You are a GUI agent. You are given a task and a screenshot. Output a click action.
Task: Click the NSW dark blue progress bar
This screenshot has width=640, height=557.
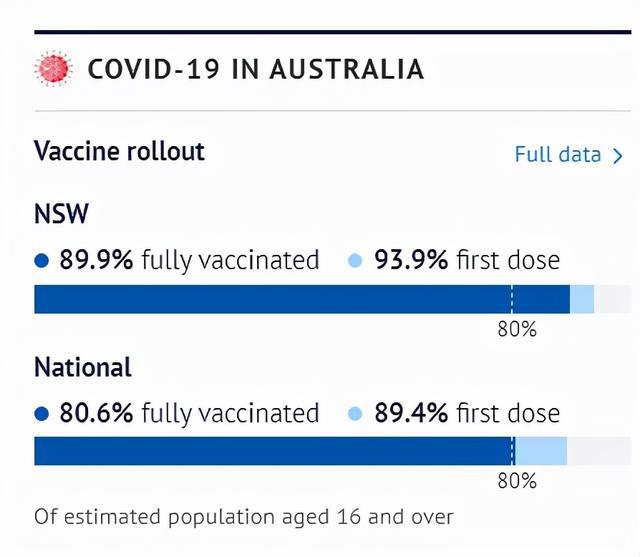[x=302, y=300]
